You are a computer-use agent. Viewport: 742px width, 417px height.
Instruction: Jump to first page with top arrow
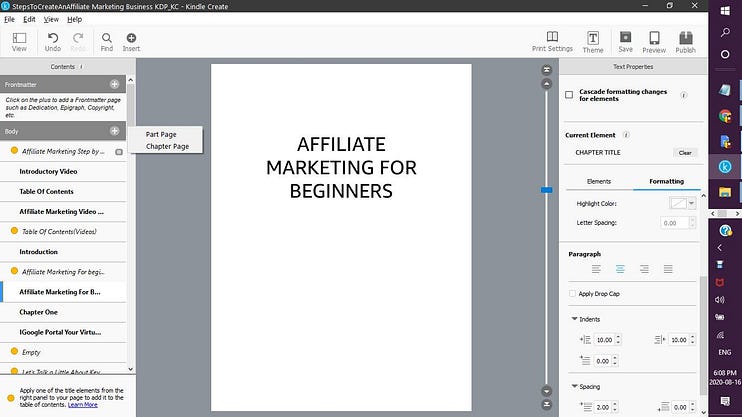pos(547,70)
